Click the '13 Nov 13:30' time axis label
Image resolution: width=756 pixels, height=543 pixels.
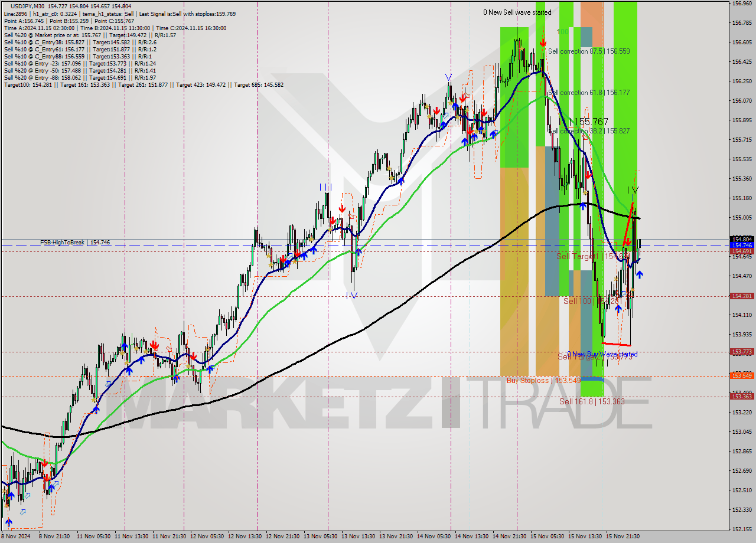357,537
